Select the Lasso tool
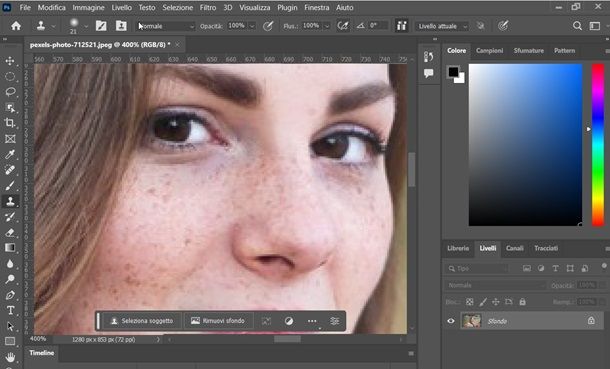 [x=10, y=92]
